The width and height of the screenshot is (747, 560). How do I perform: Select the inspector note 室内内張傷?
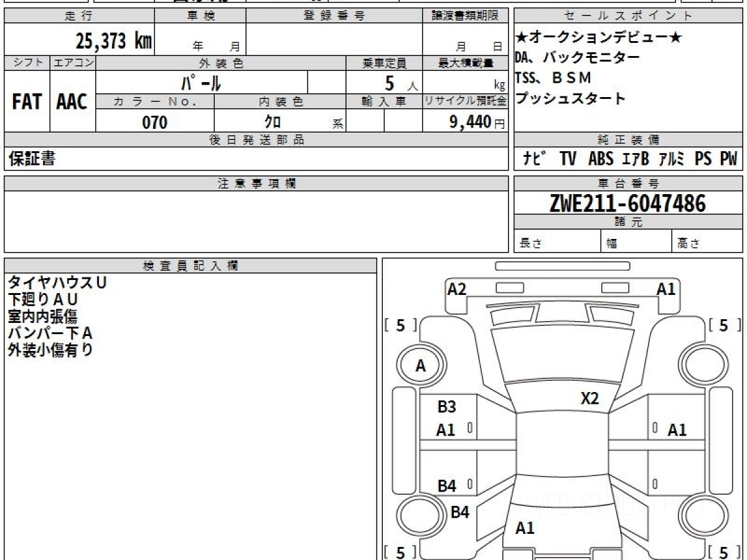pos(43,316)
